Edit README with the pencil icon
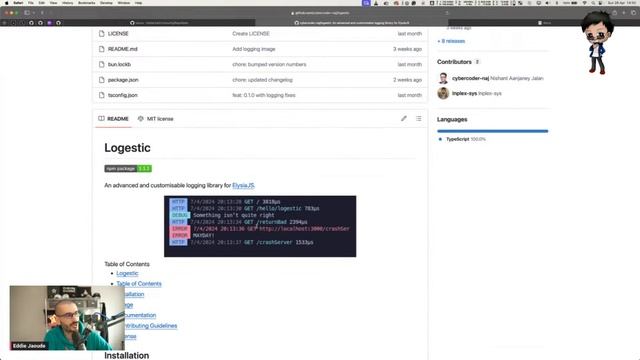Image resolution: width=640 pixels, height=360 pixels. click(x=404, y=118)
